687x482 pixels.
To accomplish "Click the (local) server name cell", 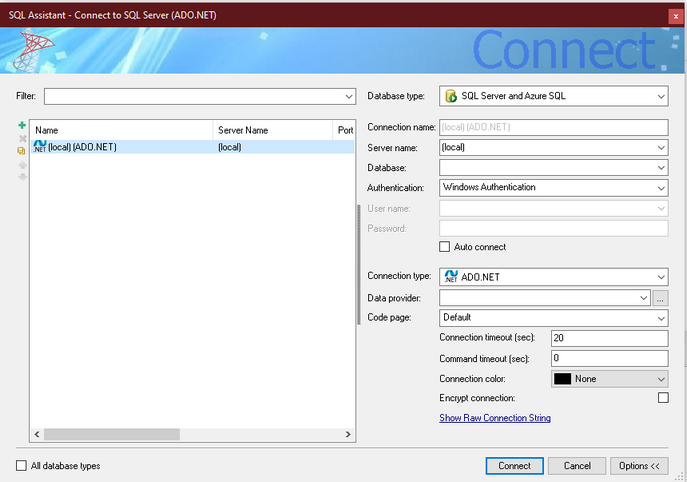I will pyautogui.click(x=230, y=147).
